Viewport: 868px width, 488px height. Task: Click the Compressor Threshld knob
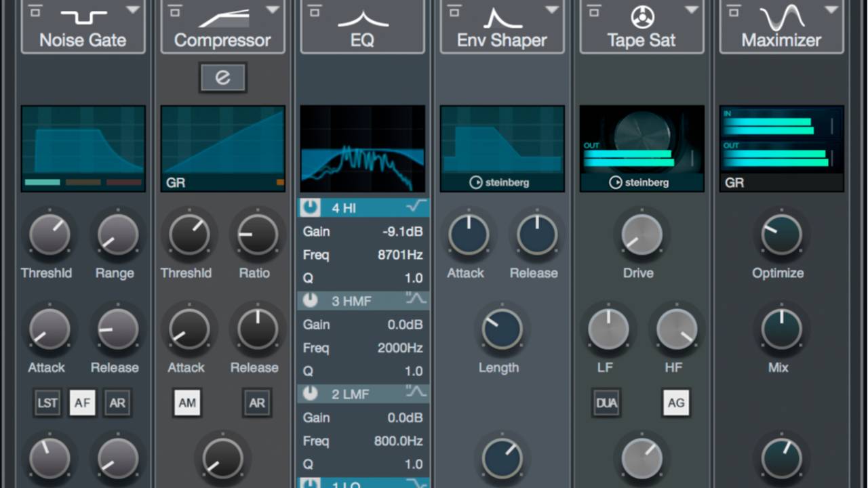coord(189,235)
